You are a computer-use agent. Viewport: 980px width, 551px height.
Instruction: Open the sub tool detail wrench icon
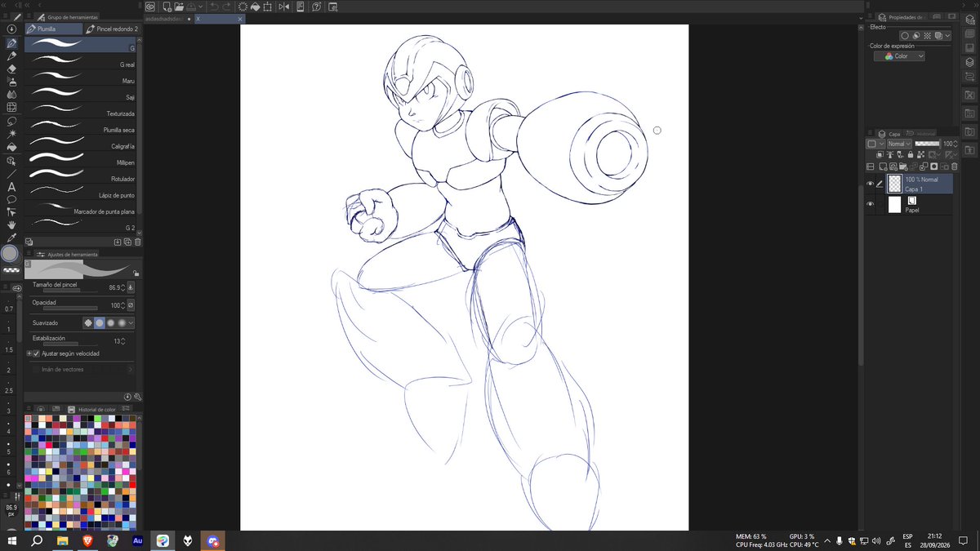138,397
